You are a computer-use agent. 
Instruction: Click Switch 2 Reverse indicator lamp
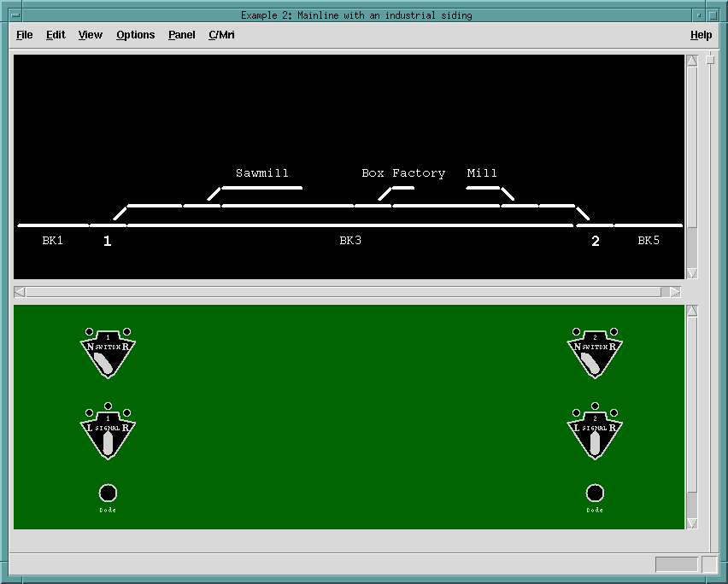coord(614,331)
